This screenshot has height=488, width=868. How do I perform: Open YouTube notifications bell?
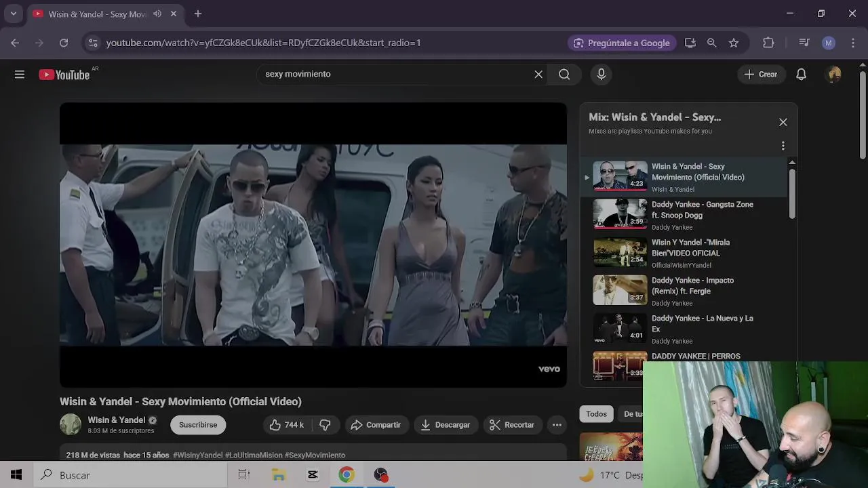click(x=801, y=75)
